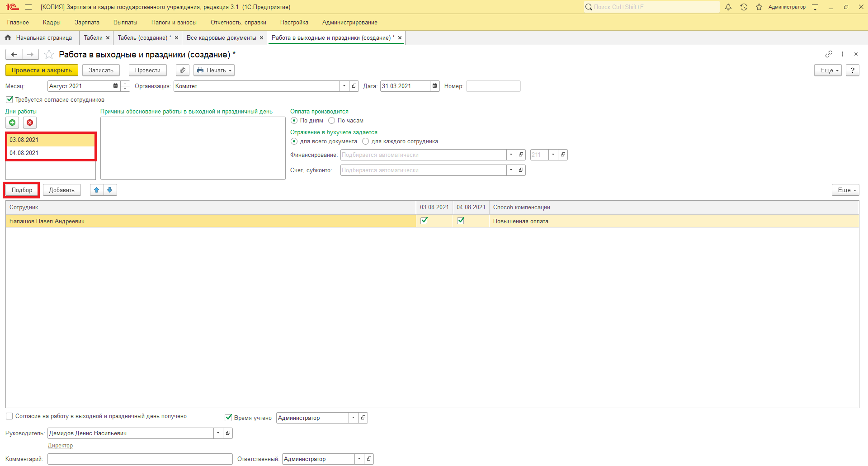Add a work day with green plus
This screenshot has height=466, width=868.
(x=12, y=122)
